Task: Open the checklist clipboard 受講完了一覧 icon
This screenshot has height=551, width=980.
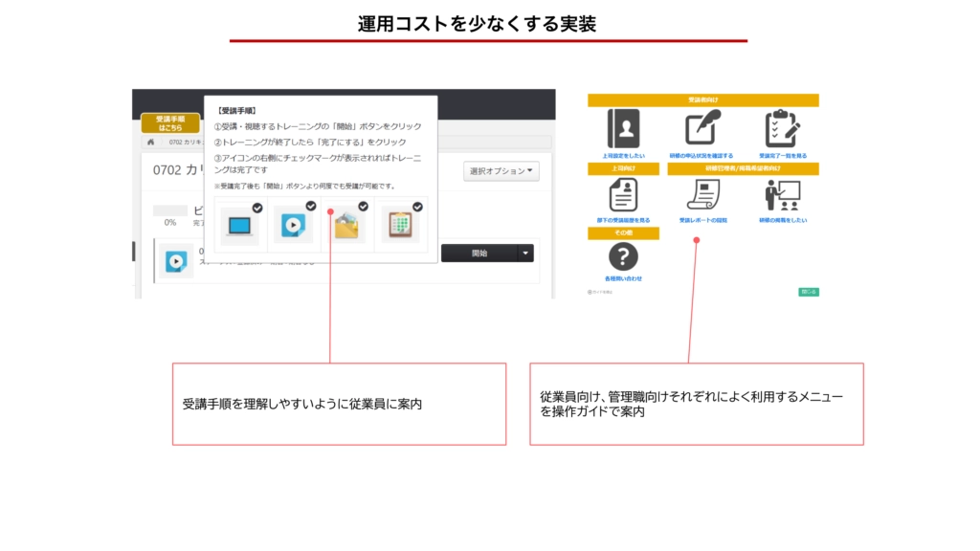Action: (x=782, y=129)
